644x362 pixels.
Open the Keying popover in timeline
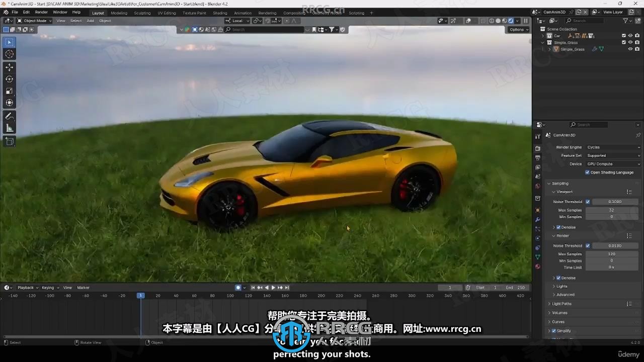coord(50,288)
